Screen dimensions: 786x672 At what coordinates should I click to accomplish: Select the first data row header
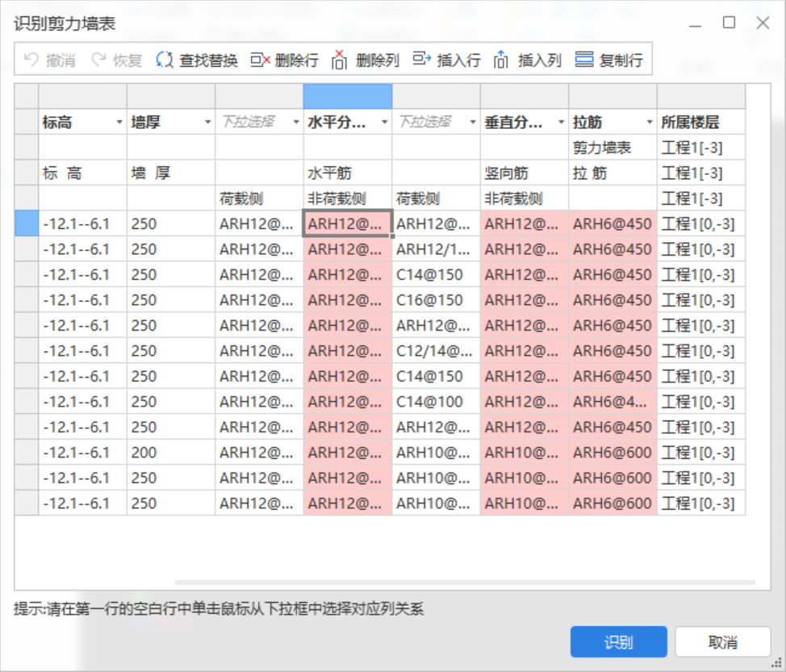pos(27,223)
